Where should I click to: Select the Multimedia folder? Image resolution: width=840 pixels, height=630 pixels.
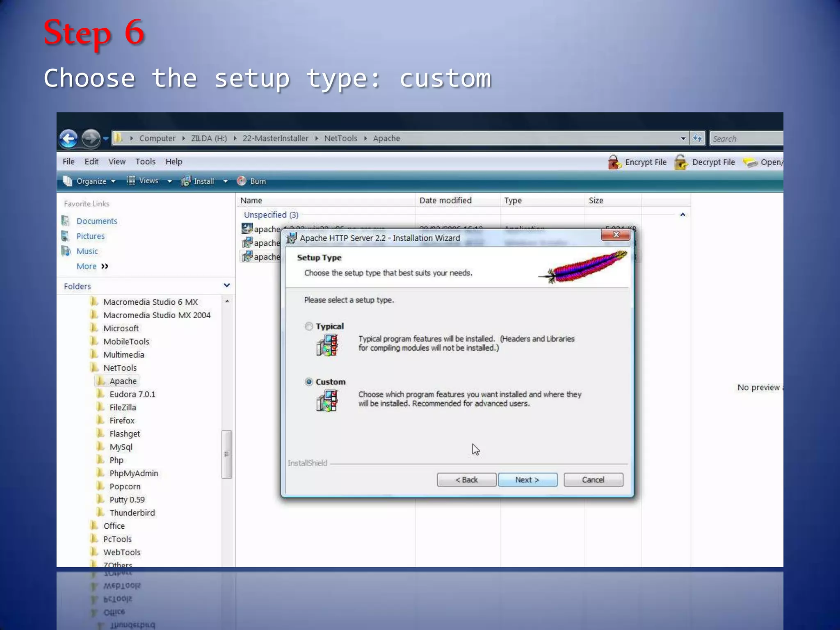(124, 354)
